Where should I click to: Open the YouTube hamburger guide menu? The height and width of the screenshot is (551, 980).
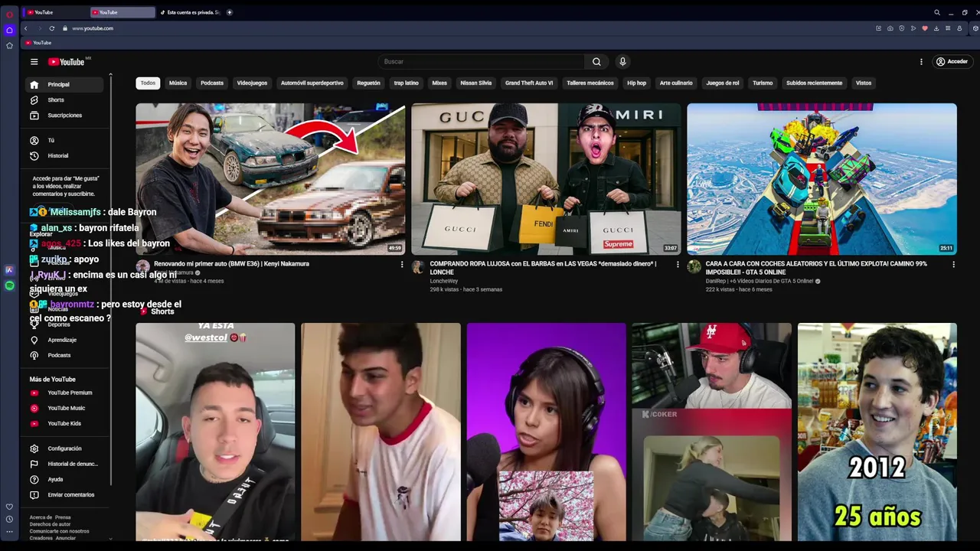click(34, 62)
